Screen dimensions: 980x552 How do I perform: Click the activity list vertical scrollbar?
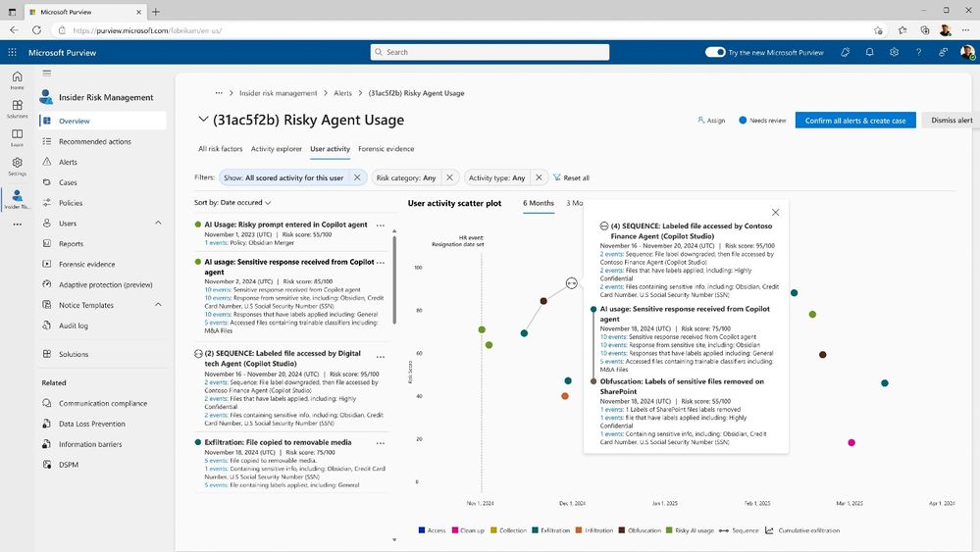tap(394, 277)
